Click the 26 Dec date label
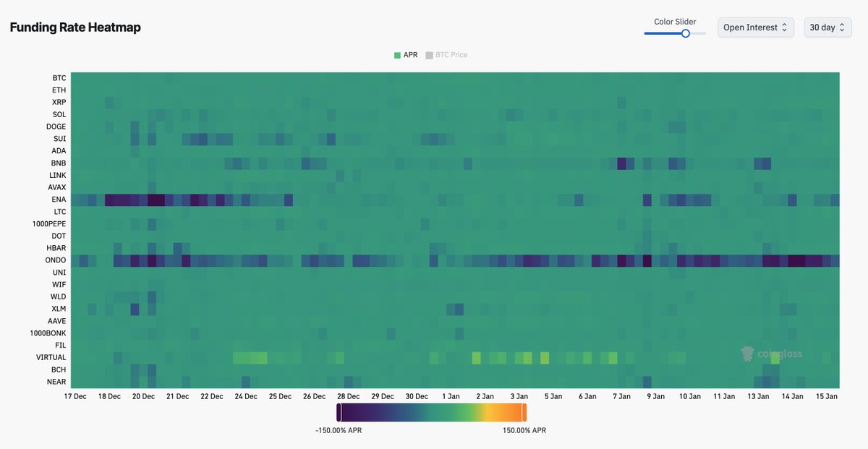 click(314, 396)
